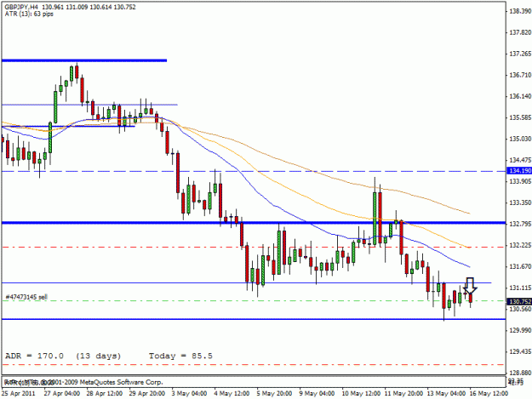The width and height of the screenshot is (532, 399).
Task: Click the 25 Apr 2011 time axis label
Action: [x=19, y=393]
